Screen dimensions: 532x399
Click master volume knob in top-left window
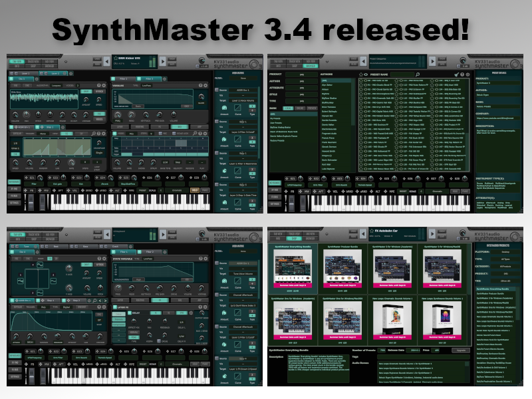tap(202, 61)
